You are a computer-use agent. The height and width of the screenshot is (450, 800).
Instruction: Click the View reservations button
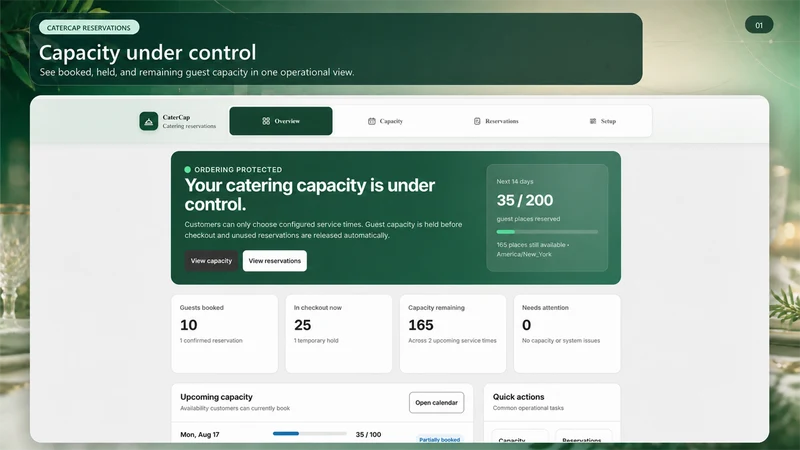tap(274, 261)
